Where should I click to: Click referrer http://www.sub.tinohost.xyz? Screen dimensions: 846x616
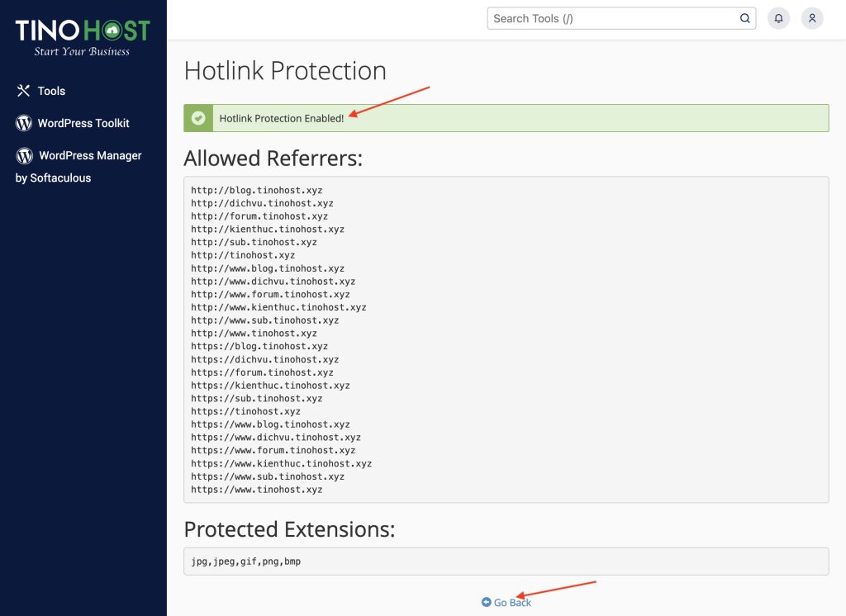265,320
